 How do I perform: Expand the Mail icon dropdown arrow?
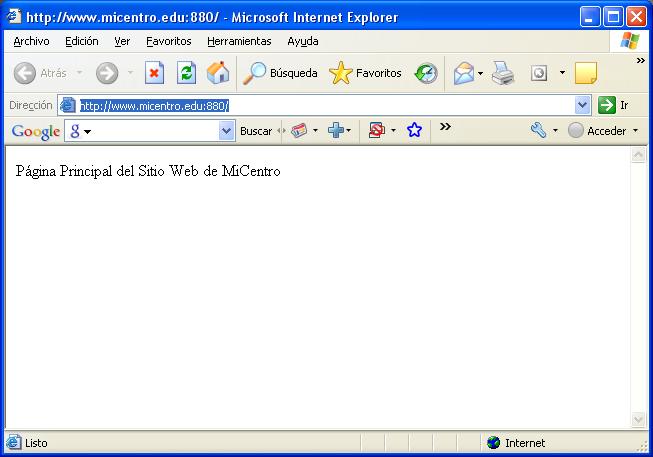tap(480, 73)
